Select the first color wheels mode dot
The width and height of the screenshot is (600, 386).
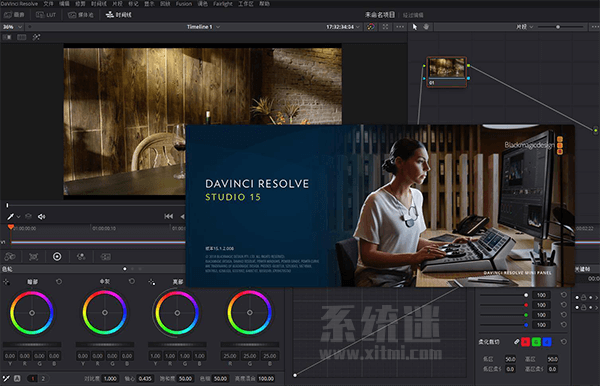[125, 269]
